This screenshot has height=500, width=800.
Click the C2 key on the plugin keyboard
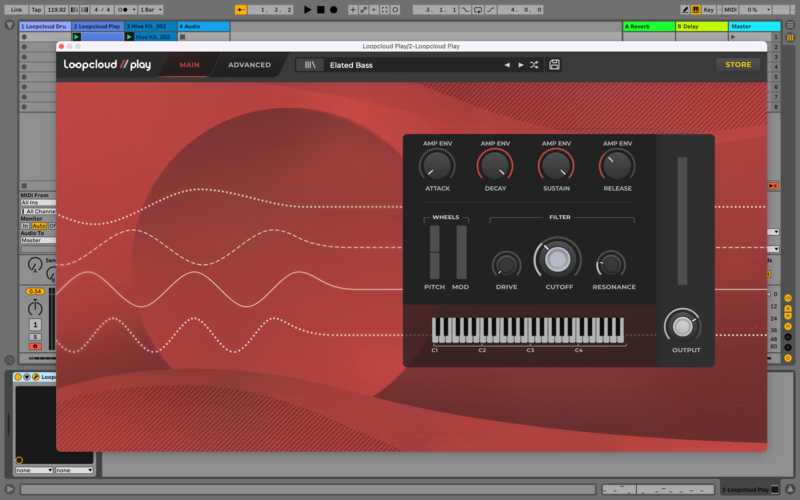481,337
